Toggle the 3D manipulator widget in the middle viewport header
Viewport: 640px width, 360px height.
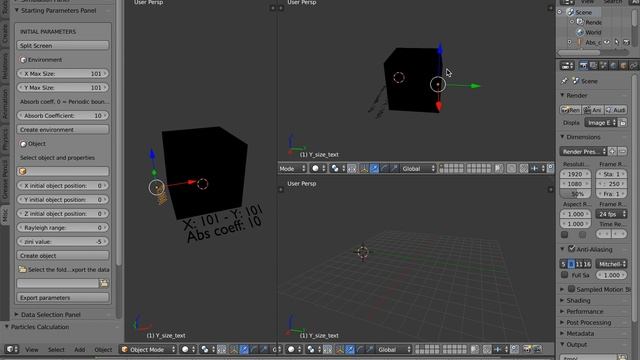click(x=364, y=168)
